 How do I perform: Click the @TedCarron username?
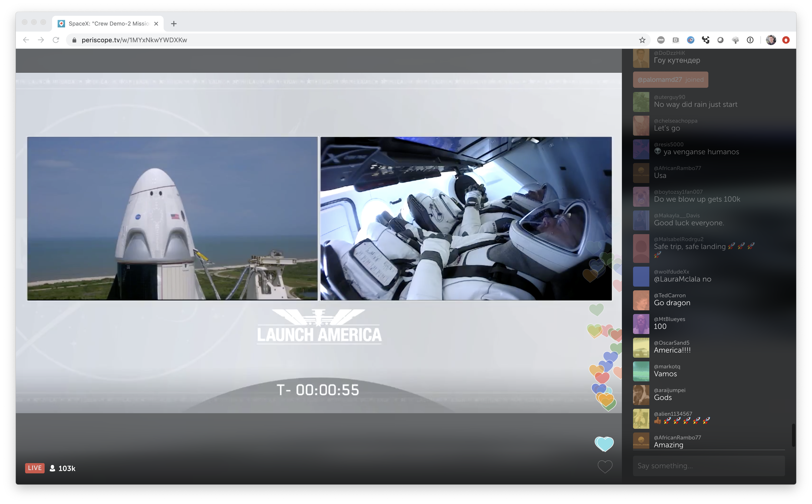pyautogui.click(x=670, y=295)
